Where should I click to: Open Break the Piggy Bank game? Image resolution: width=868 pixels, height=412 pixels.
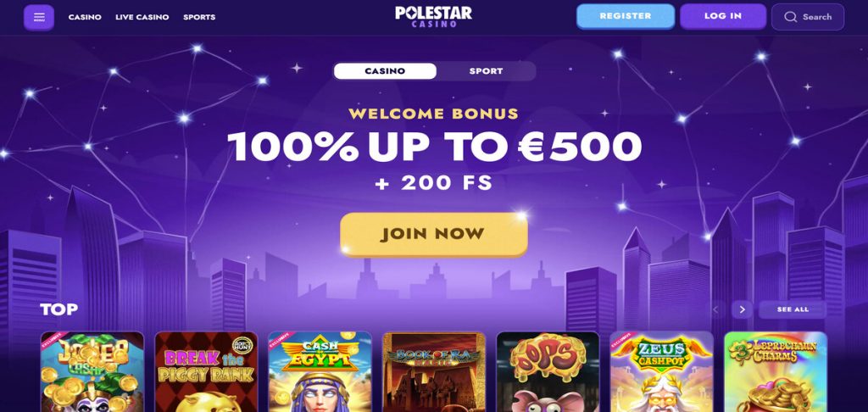pyautogui.click(x=206, y=371)
